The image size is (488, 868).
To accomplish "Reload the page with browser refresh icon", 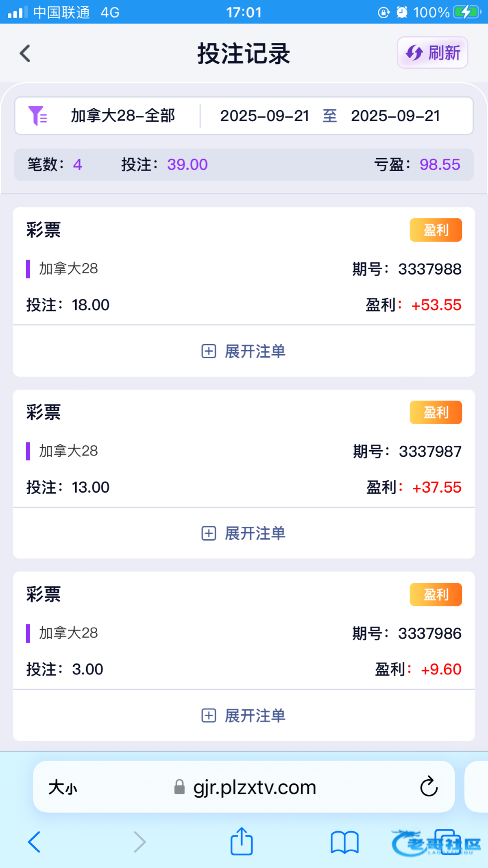I will pyautogui.click(x=429, y=787).
